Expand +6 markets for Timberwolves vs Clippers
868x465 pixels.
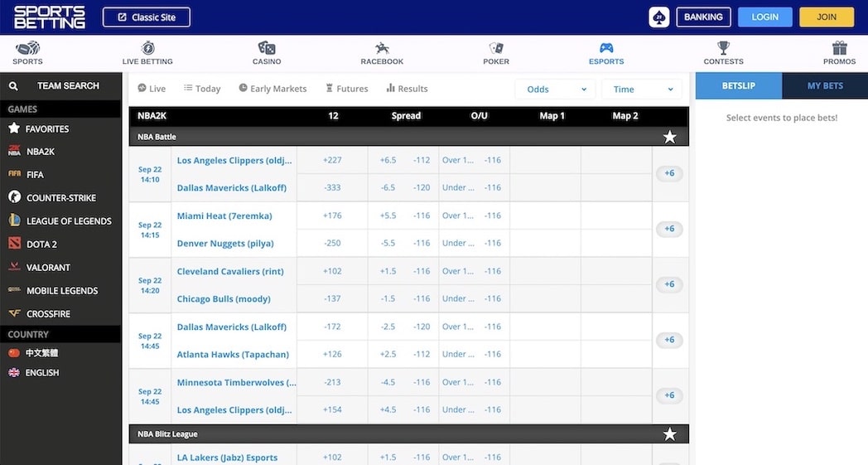point(669,395)
